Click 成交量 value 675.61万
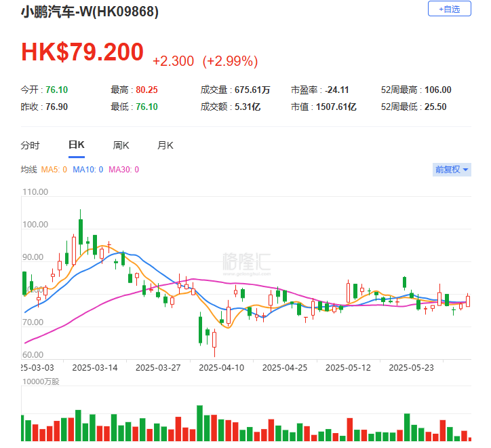The image size is (491, 448). tap(252, 90)
